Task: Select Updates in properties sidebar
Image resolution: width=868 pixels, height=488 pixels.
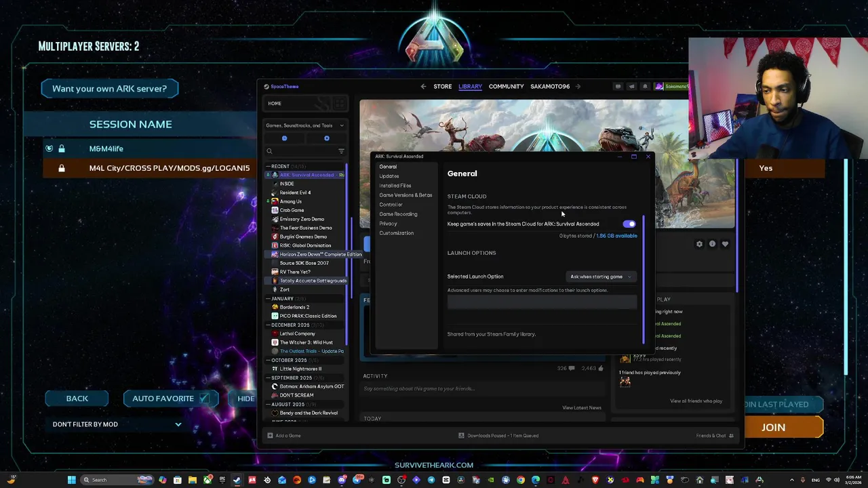Action: 389,176
